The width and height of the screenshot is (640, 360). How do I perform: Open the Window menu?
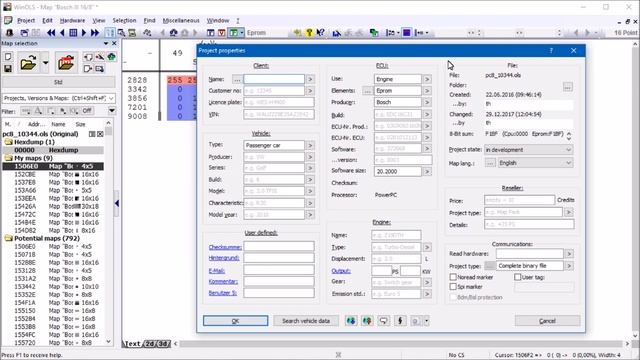pos(218,20)
